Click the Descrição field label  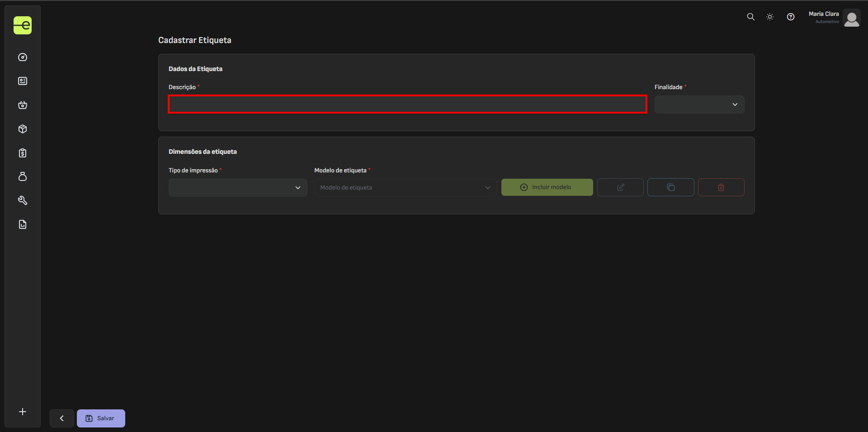tap(182, 87)
